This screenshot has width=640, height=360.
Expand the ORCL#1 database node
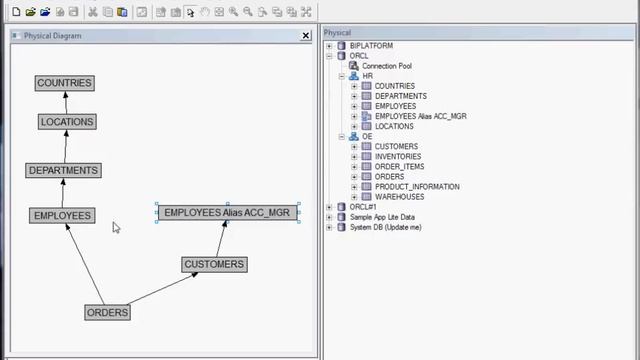pos(329,207)
